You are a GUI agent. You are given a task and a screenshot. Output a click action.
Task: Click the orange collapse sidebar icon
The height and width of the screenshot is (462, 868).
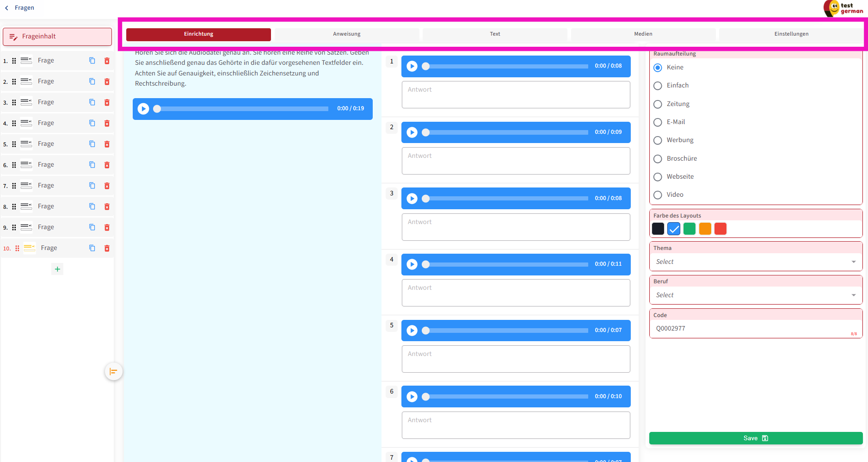tap(113, 371)
